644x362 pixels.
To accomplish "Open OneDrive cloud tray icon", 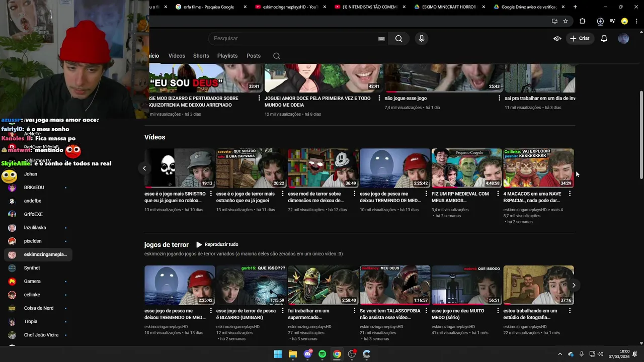I will [571, 354].
